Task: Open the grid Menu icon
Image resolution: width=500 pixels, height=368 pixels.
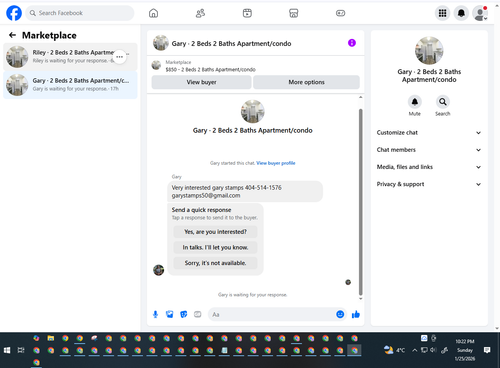Action: pyautogui.click(x=442, y=13)
